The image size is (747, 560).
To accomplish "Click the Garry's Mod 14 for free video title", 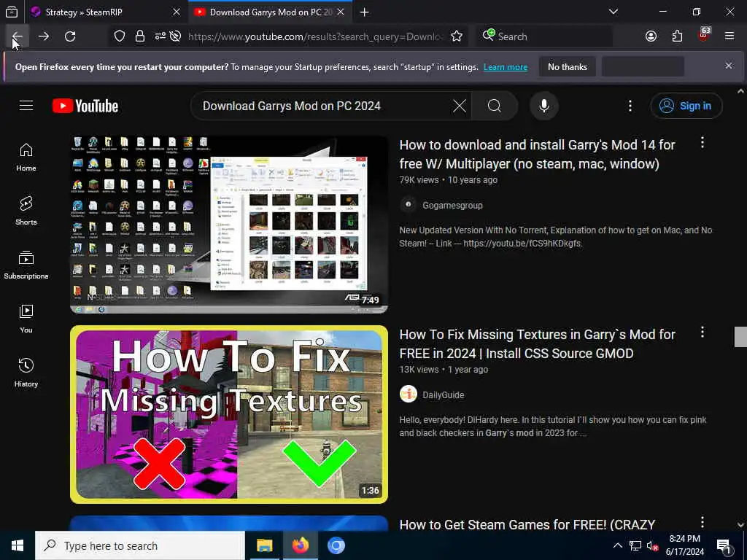I will [x=537, y=155].
